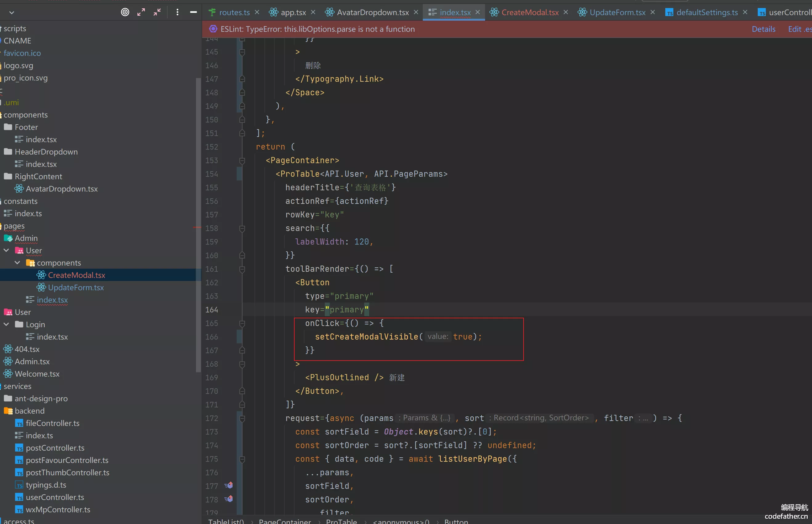Viewport: 812px width, 524px height.
Task: Hide the project panel with the minus icon
Action: [194, 12]
